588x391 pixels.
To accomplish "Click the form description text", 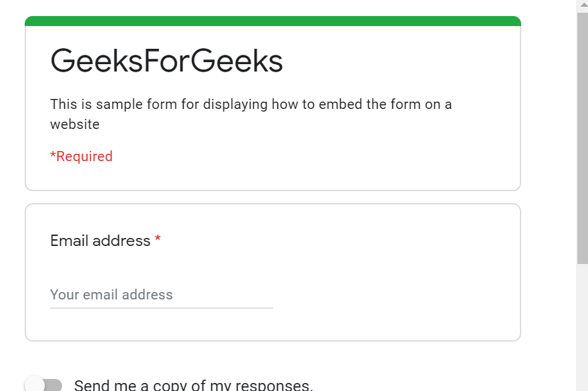I will (x=251, y=105).
